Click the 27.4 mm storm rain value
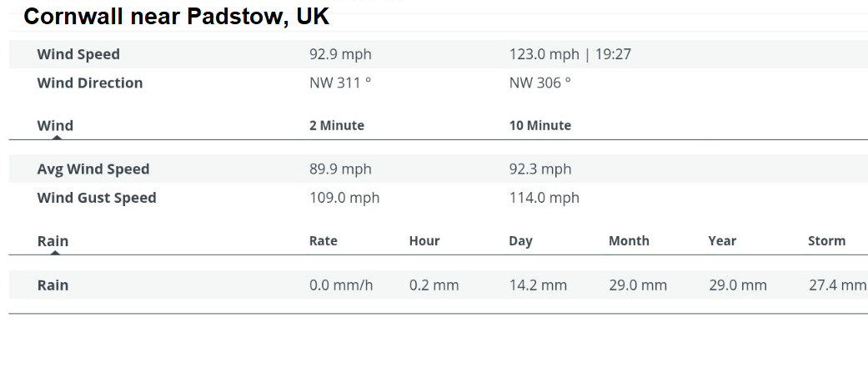The height and width of the screenshot is (368, 868). click(837, 285)
